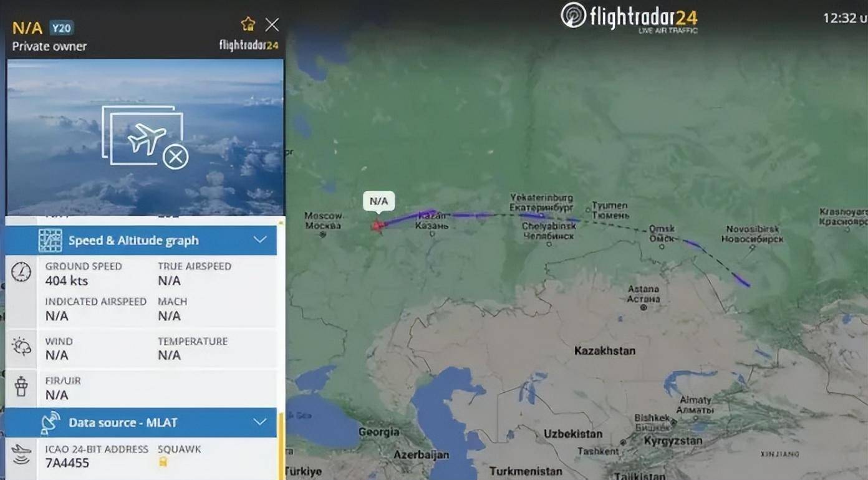The width and height of the screenshot is (868, 480).
Task: Click the wind weather icon
Action: coord(21,347)
